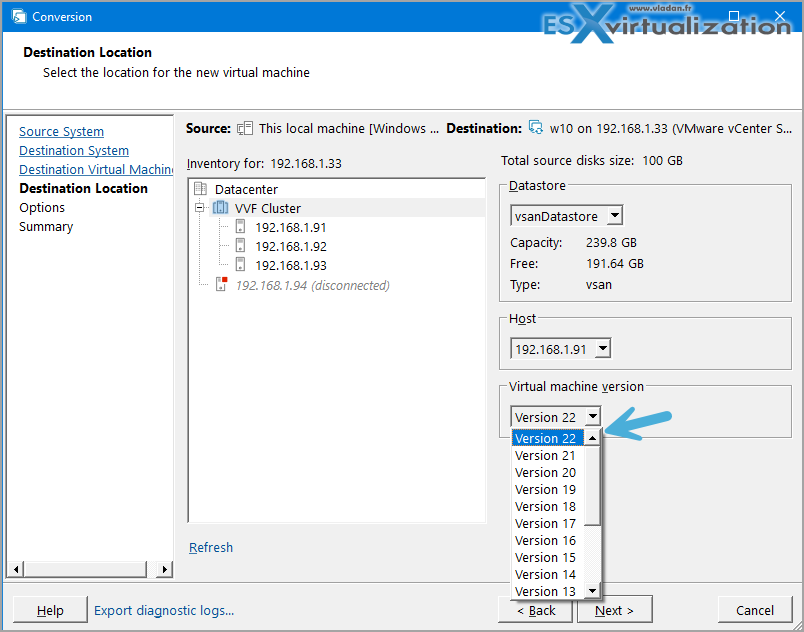Pick Version 18 from the list
The image size is (804, 632).
tap(548, 506)
